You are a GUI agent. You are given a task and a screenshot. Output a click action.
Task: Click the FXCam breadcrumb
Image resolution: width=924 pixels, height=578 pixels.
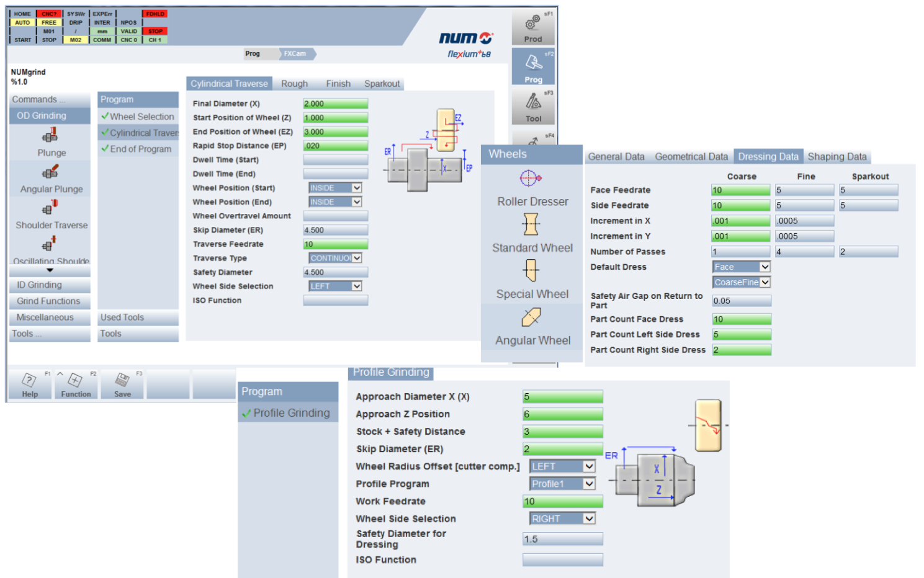tap(295, 54)
